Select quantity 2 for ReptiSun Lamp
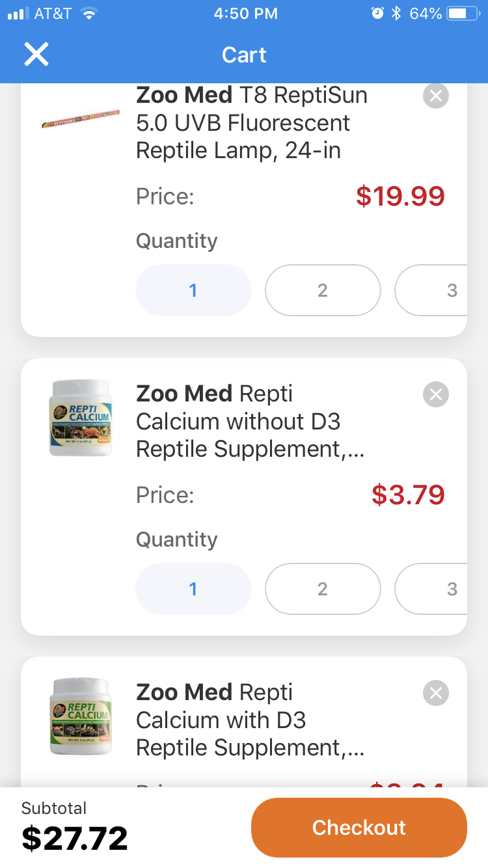488x868 pixels. tap(322, 290)
